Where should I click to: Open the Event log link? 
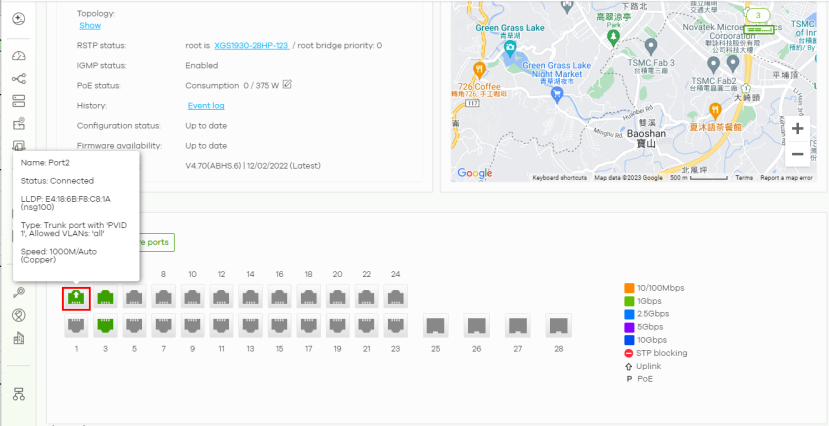click(x=206, y=105)
